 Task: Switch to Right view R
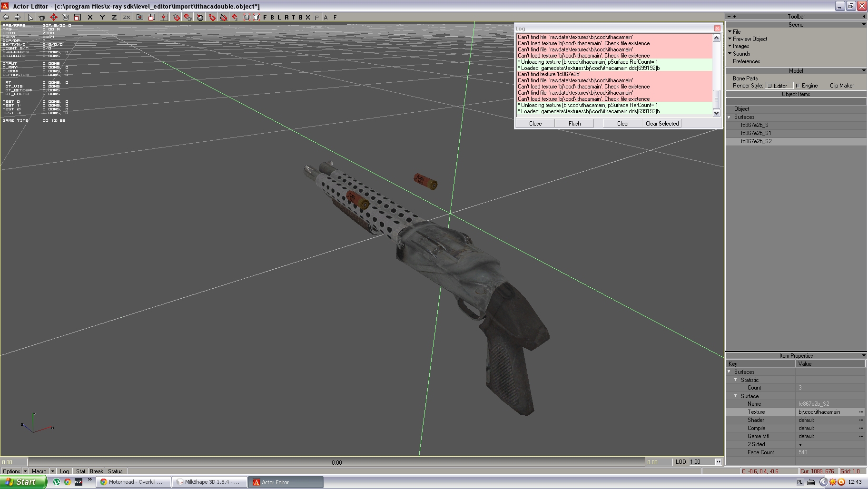click(286, 17)
